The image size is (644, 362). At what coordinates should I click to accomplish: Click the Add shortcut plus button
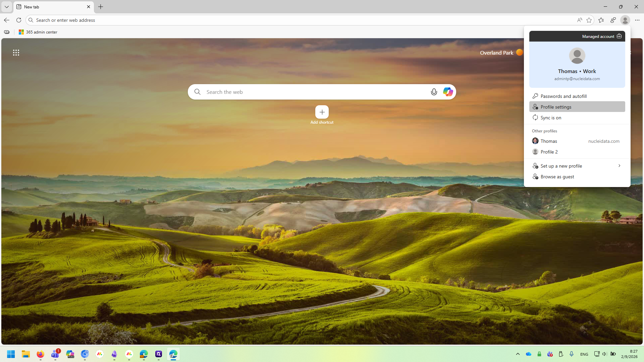point(322,112)
